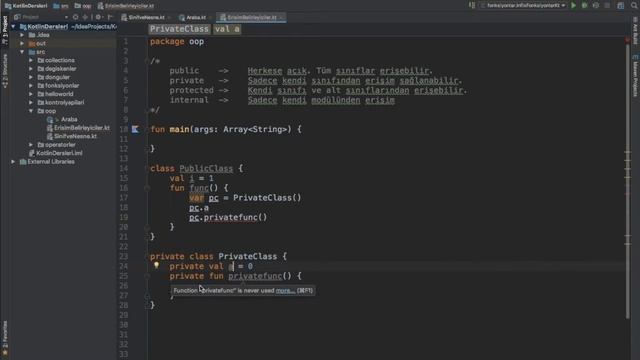Screen dimensions: 640x360
Task: Open the project structure icon in toolbar
Action: tap(621, 6)
